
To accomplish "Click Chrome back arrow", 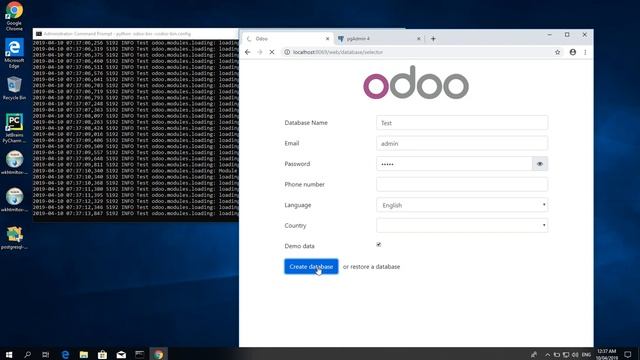I will (248, 52).
